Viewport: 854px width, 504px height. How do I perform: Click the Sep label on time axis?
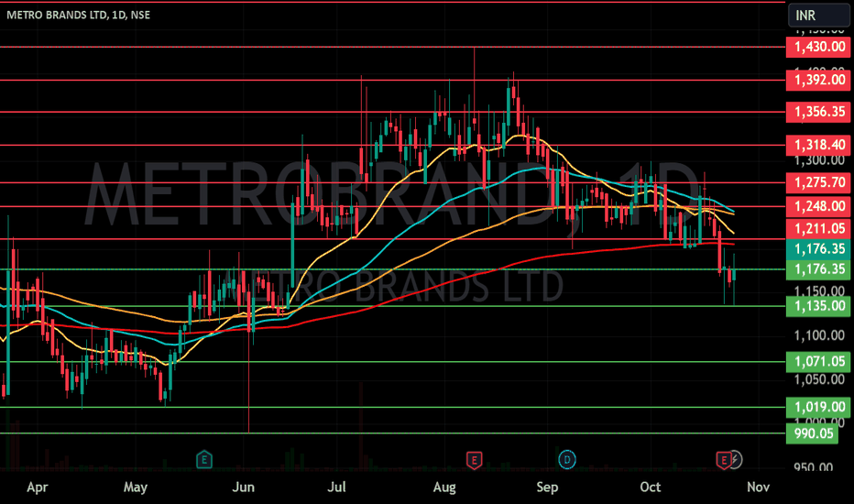[547, 488]
